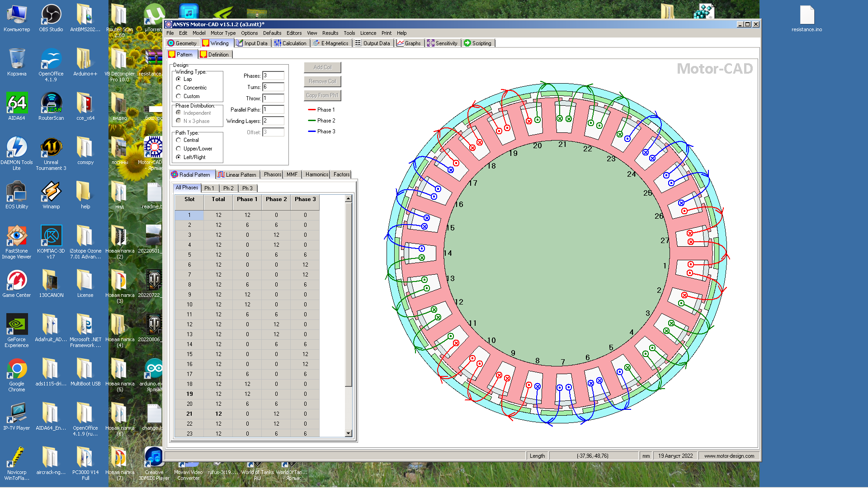Screen dimensions: 868x488
Task: Open AIDA64 desktop icon
Action: click(17, 107)
